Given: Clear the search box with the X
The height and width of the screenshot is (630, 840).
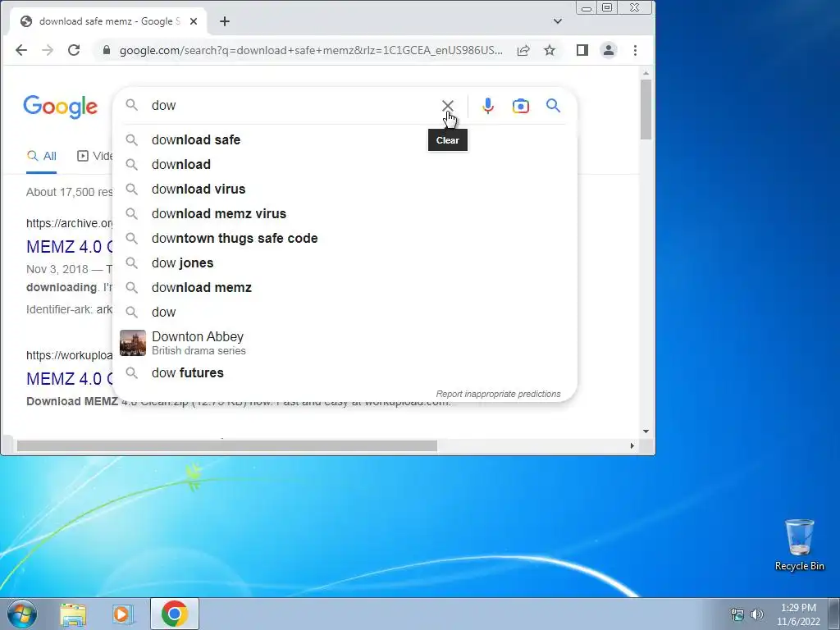Looking at the screenshot, I should point(447,106).
